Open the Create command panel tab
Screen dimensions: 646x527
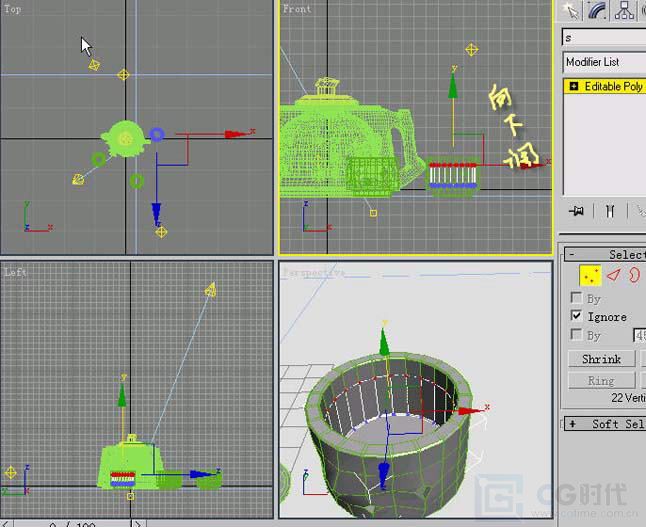tap(570, 11)
